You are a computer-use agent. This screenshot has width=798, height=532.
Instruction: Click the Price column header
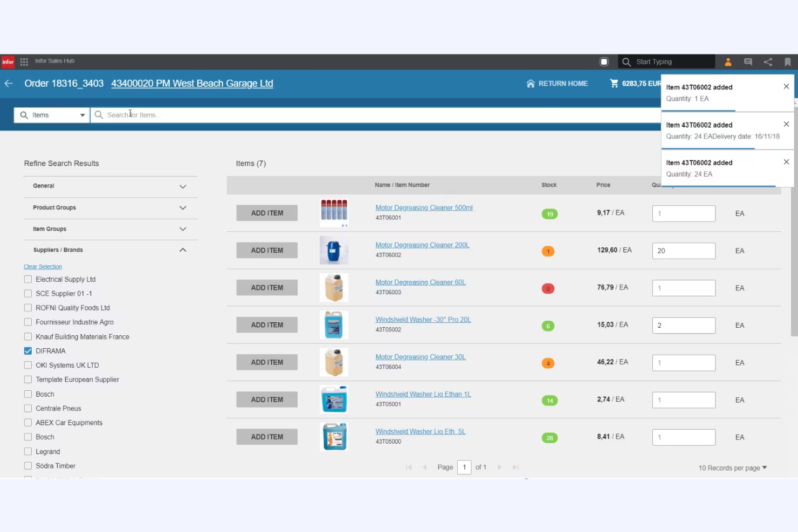603,185
